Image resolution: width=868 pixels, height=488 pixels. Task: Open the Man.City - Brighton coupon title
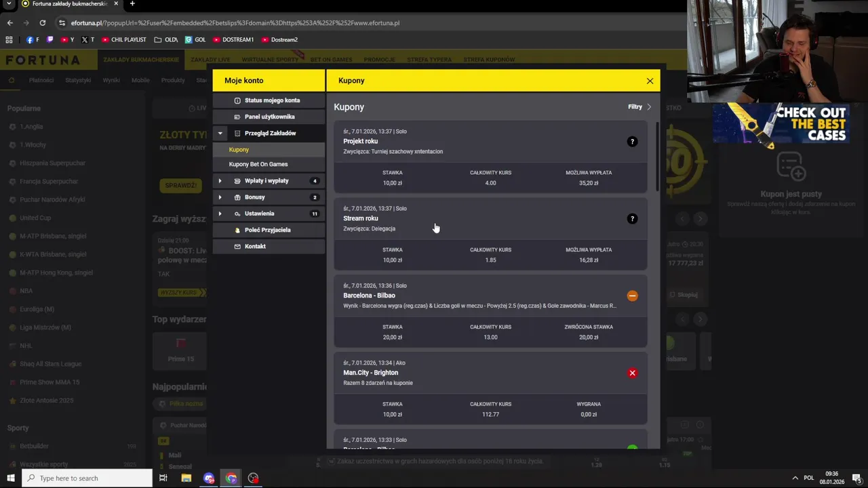pyautogui.click(x=370, y=373)
